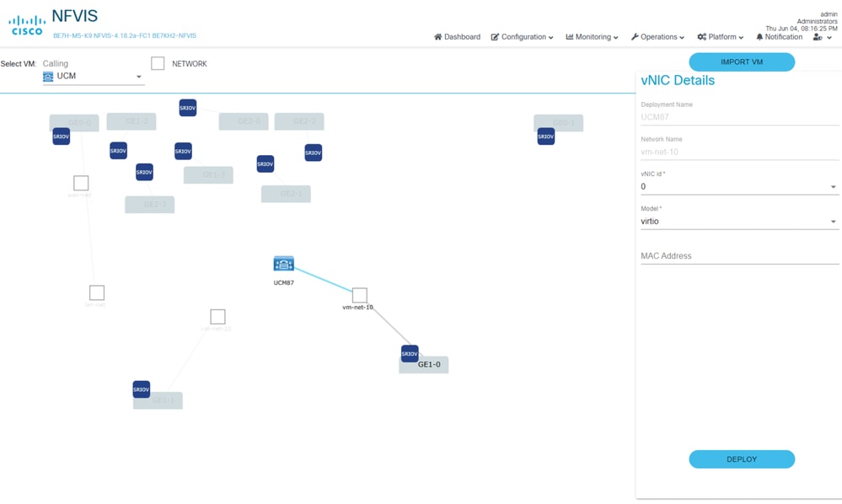The width and height of the screenshot is (842, 504).
Task: Click the SRIOV icon on GE1-0
Action: pos(410,354)
